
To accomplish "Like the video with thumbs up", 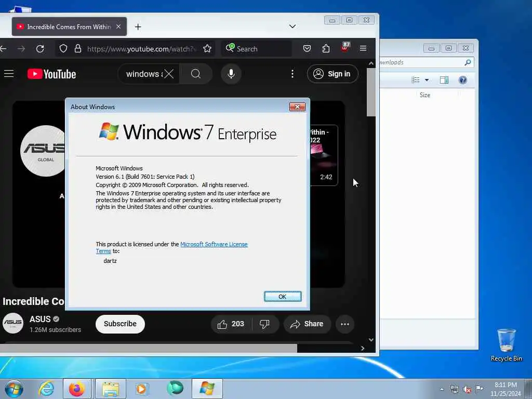I will pos(231,324).
